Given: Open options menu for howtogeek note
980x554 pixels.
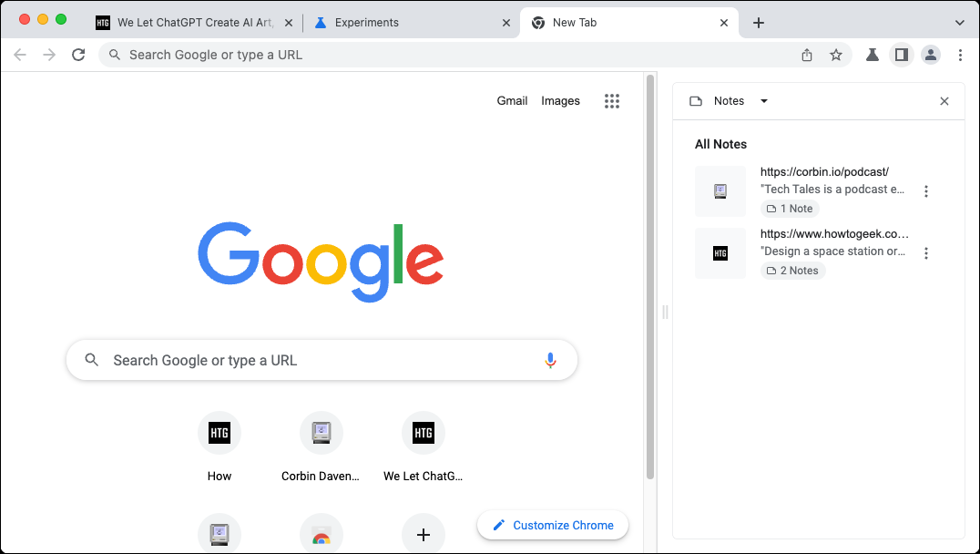Looking at the screenshot, I should [x=926, y=253].
